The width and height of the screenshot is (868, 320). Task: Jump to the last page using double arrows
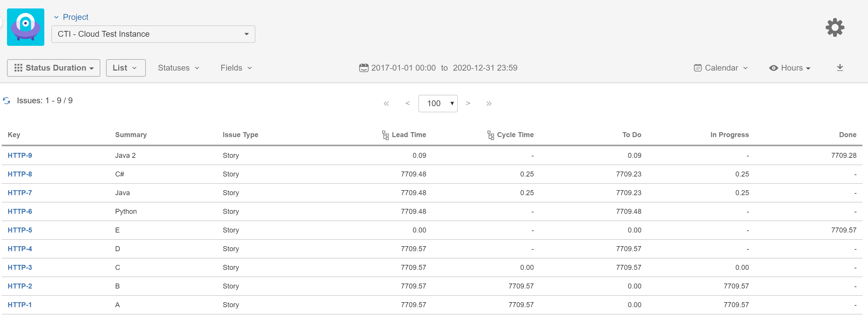coord(489,104)
